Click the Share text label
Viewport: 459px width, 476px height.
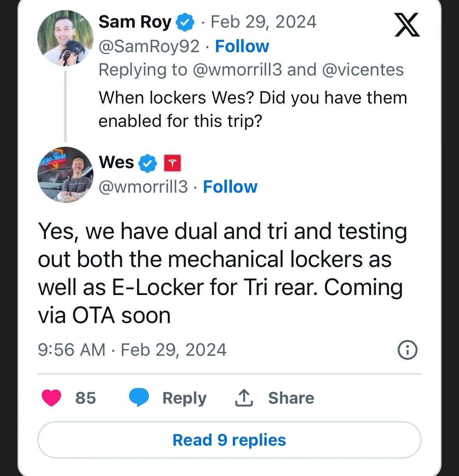pyautogui.click(x=291, y=398)
